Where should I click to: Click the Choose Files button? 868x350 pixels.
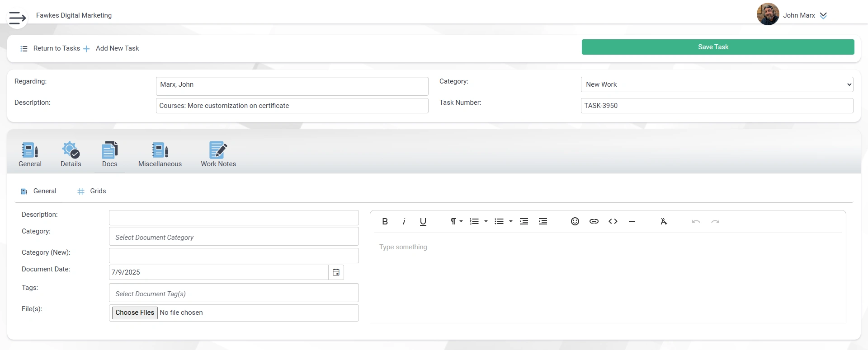(135, 313)
